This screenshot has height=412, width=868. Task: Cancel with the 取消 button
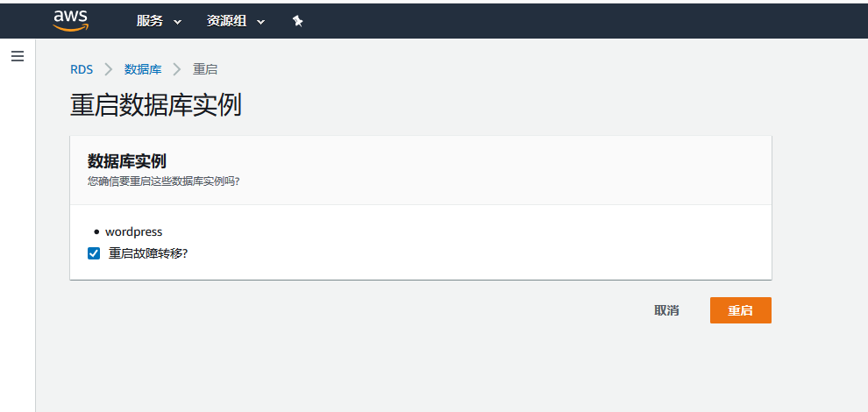coord(666,310)
